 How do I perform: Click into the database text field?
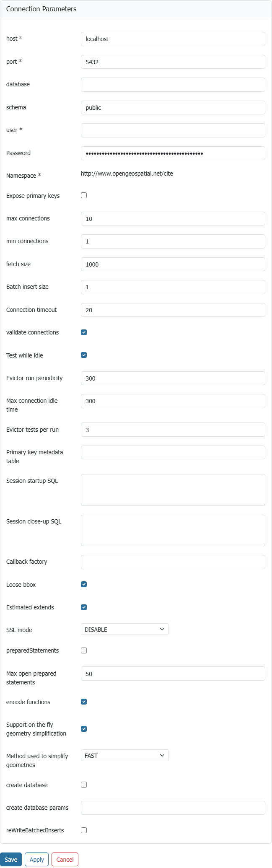coord(173,85)
